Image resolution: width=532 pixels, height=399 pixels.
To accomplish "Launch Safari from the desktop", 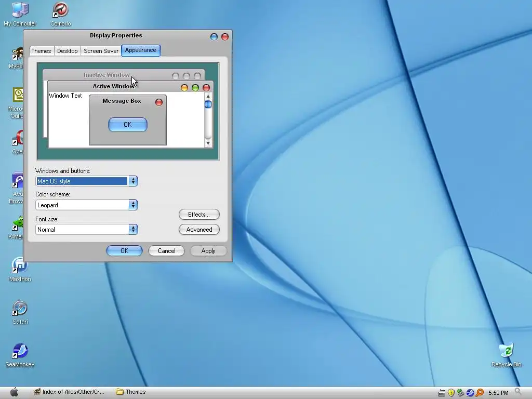I will [x=20, y=312].
